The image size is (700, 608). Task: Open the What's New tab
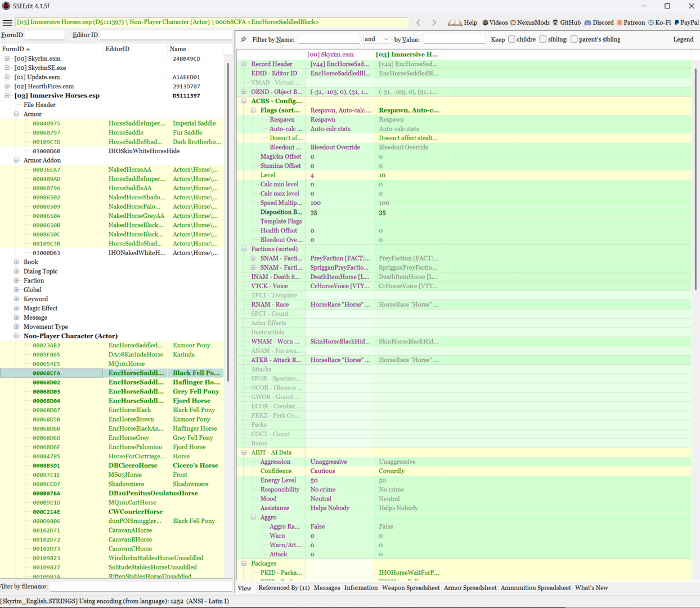pos(591,588)
